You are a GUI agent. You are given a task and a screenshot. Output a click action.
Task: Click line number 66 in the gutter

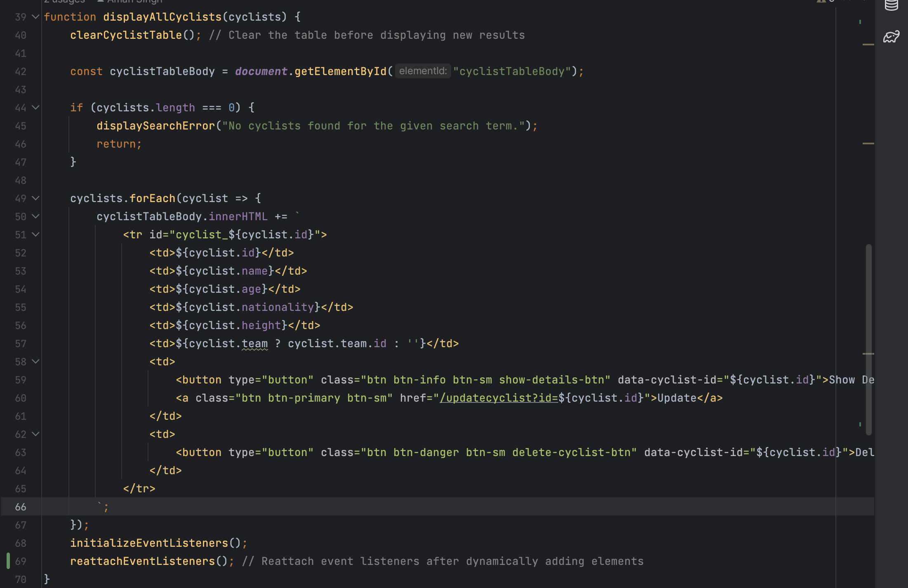[x=21, y=507]
